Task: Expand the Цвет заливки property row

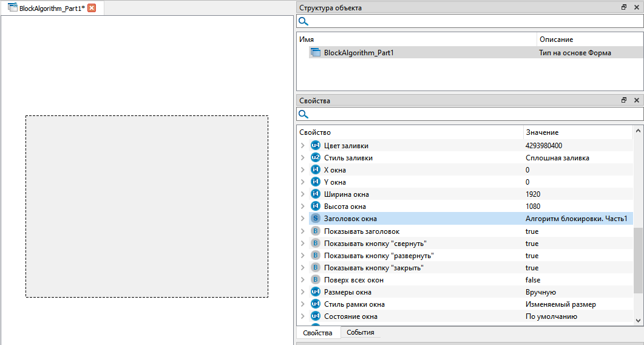Action: 303,146
